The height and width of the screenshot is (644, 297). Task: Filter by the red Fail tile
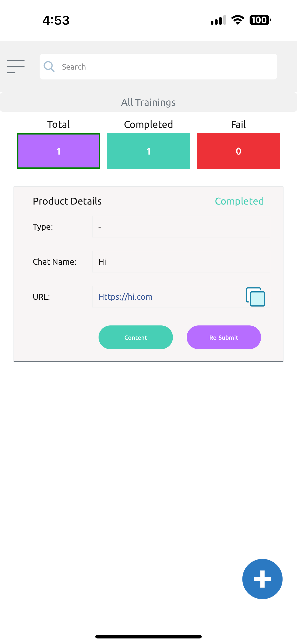(239, 151)
